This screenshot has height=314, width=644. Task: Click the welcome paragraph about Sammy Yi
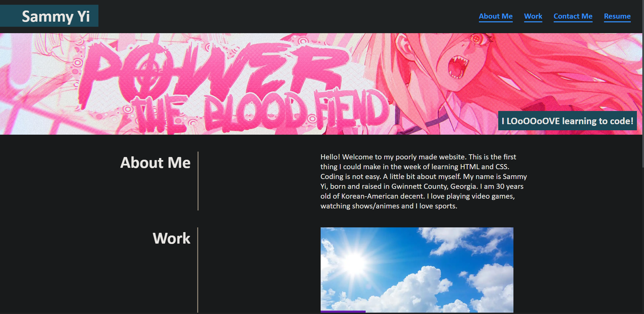point(424,181)
